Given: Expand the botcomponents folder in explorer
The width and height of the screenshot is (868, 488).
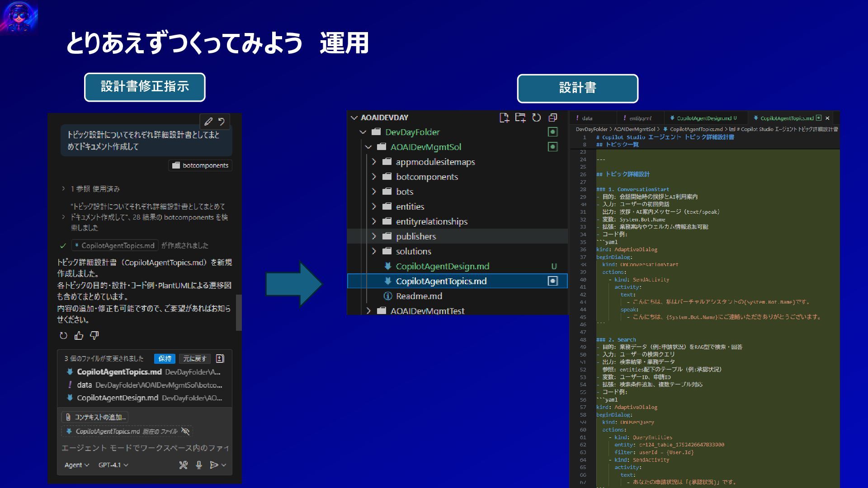Looking at the screenshot, I should [x=374, y=177].
